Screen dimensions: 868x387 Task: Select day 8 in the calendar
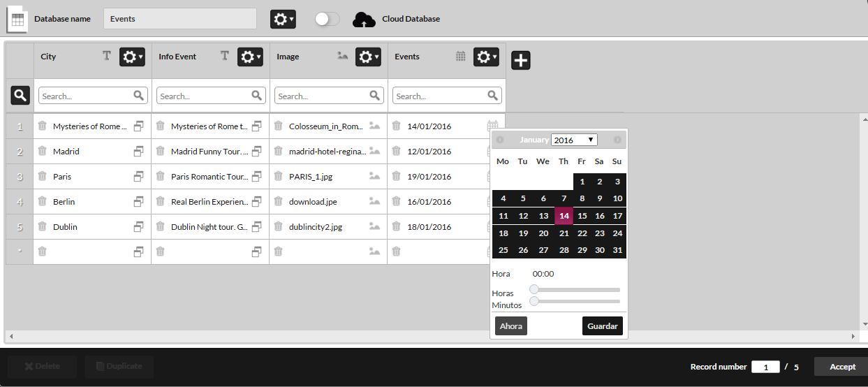582,198
